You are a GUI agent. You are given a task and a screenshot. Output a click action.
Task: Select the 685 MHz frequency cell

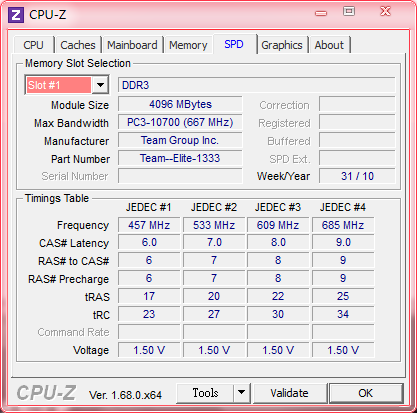coord(343,225)
